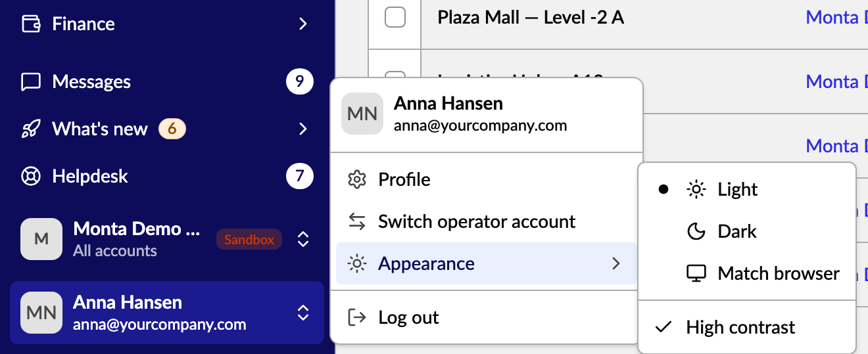The height and width of the screenshot is (354, 868).
Task: Click the Match browser monitor icon
Action: tap(696, 273)
